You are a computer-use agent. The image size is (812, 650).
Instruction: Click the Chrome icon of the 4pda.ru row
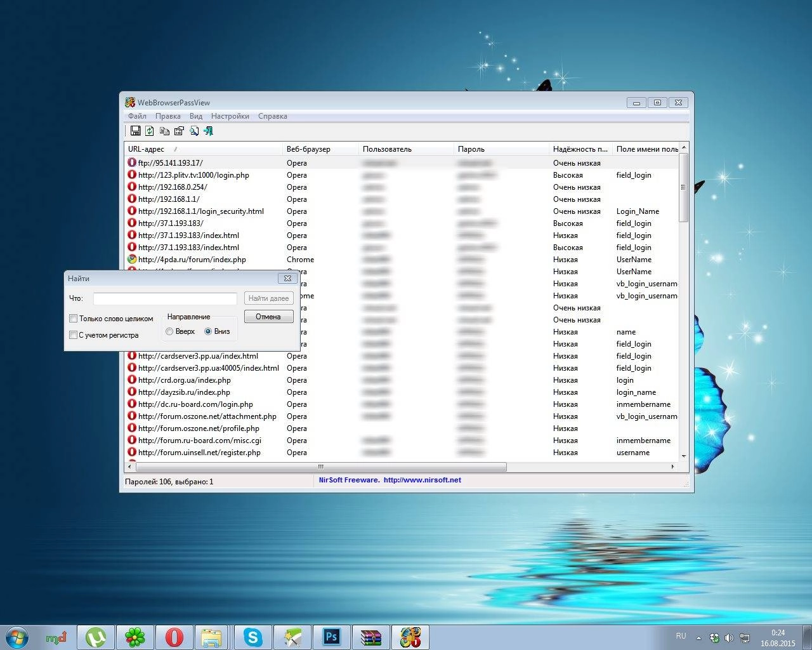(x=132, y=260)
